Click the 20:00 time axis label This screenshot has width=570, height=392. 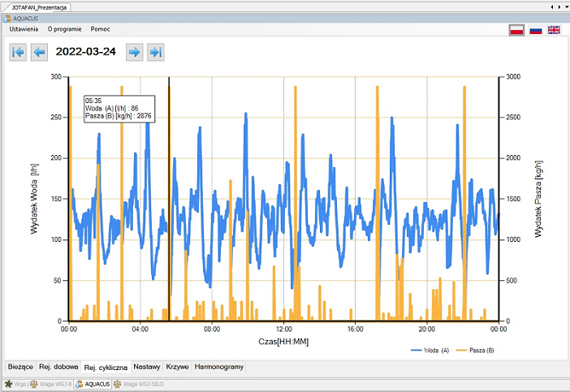point(427,330)
